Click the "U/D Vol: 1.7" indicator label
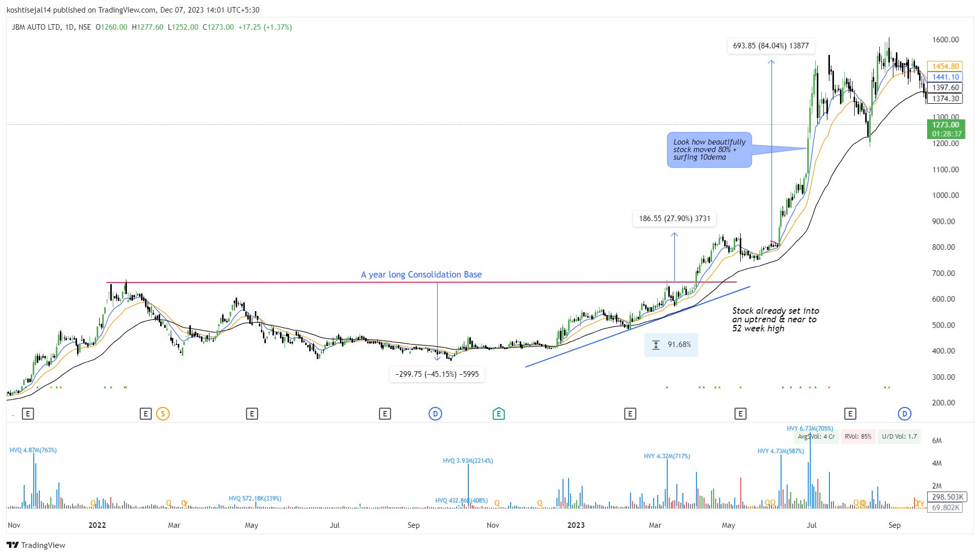The width and height of the screenshot is (980, 556). (899, 437)
